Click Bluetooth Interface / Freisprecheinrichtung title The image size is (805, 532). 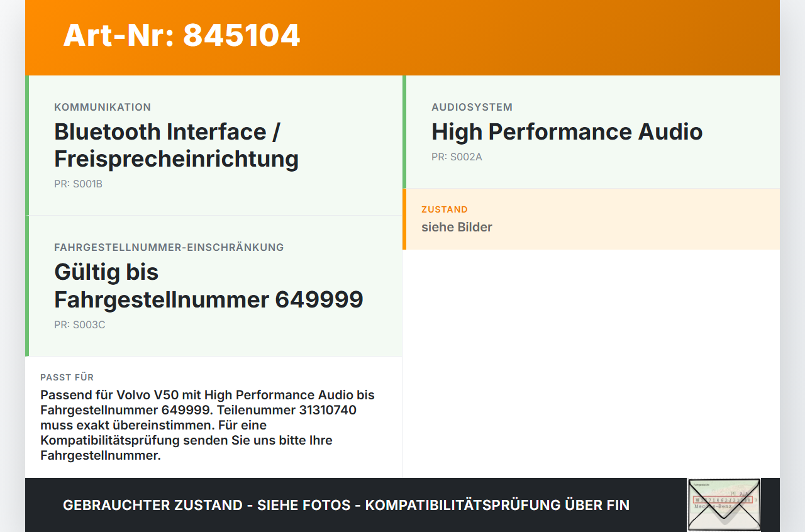pyautogui.click(x=177, y=145)
